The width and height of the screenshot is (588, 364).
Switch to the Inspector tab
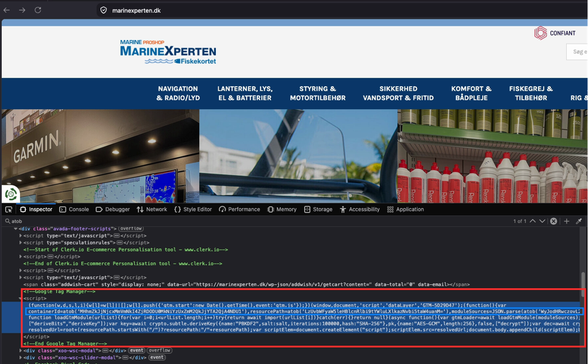pyautogui.click(x=36, y=210)
